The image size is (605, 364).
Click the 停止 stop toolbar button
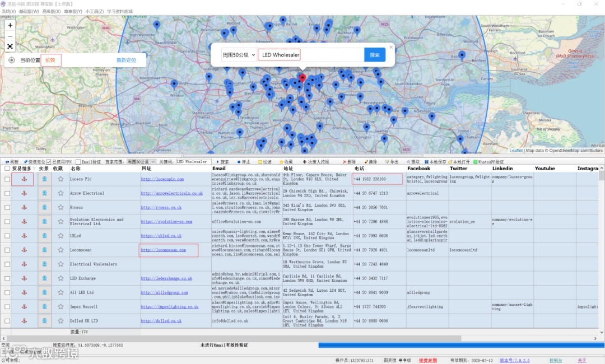coord(244,162)
